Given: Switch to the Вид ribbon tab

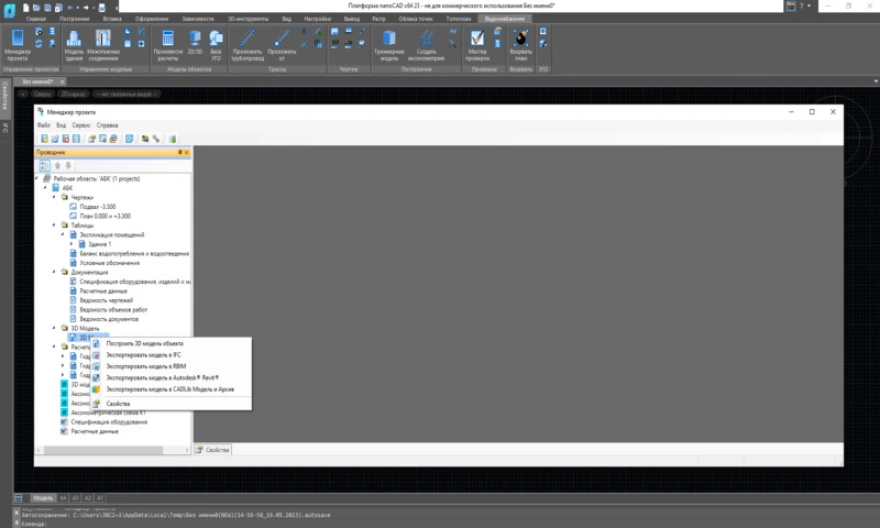Looking at the screenshot, I should click(x=287, y=18).
